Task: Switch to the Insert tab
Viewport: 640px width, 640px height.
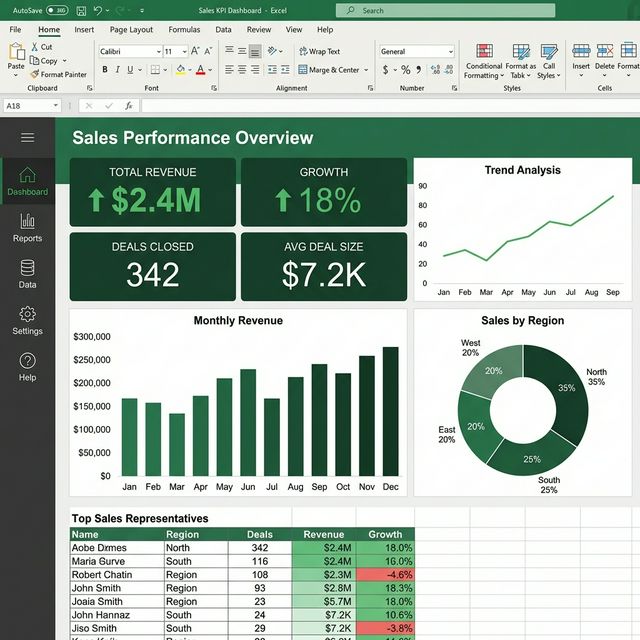Action: (84, 29)
